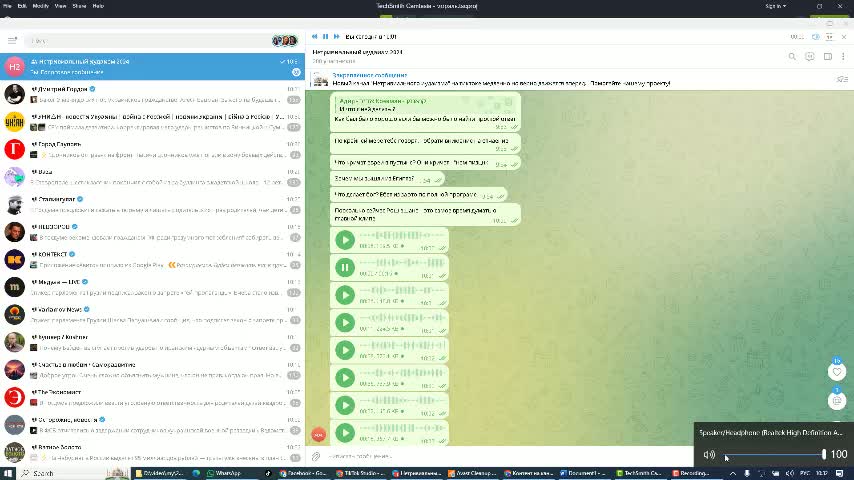The width and height of the screenshot is (854, 480).
Task: Pause audio in the top player bar
Action: tap(325, 37)
